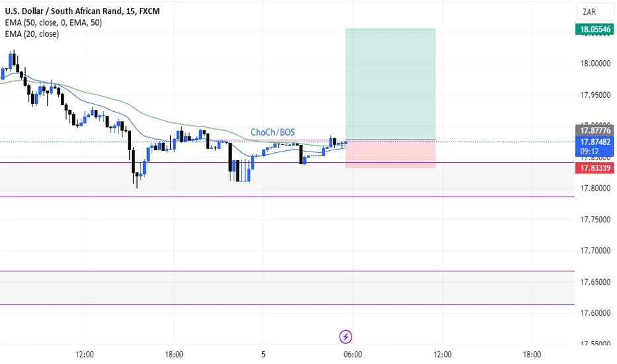Select the EMA (50, close, 0, EMA, 50) indicator legend

click(53, 23)
